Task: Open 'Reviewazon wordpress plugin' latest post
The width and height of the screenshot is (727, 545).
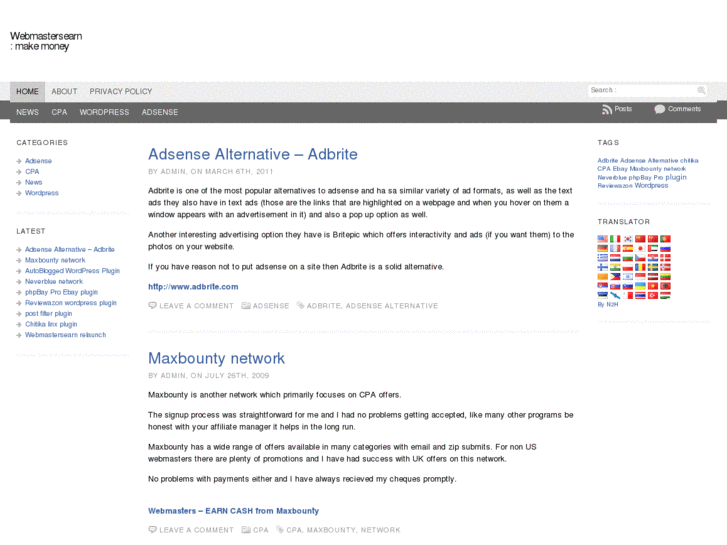Action: (x=71, y=303)
